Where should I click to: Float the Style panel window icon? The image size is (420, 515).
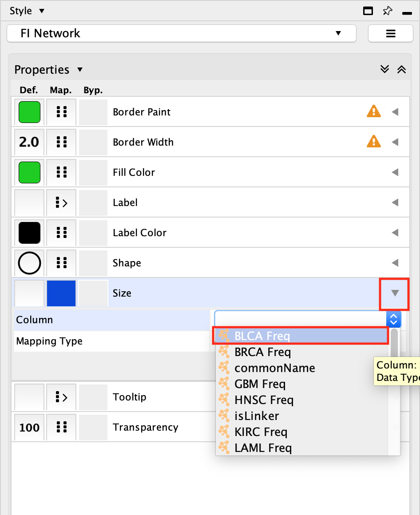(368, 11)
